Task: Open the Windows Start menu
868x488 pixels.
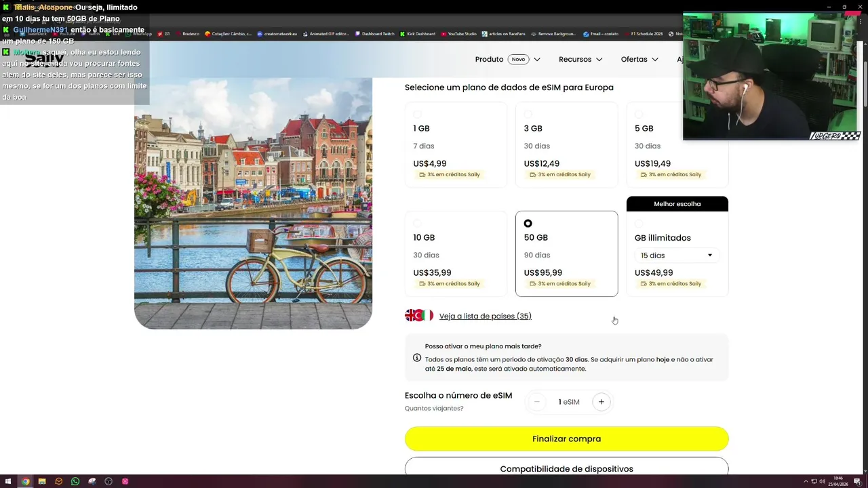Action: (8, 481)
